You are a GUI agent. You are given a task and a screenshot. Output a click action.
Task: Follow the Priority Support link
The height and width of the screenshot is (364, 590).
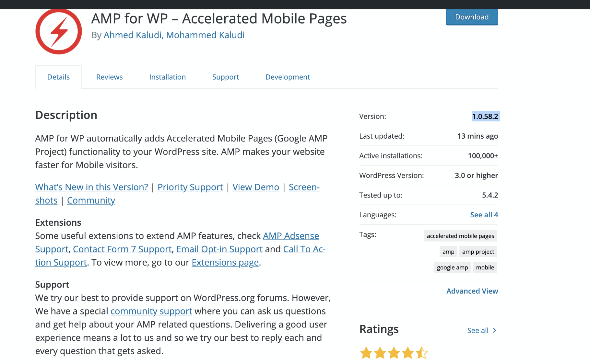tap(190, 187)
